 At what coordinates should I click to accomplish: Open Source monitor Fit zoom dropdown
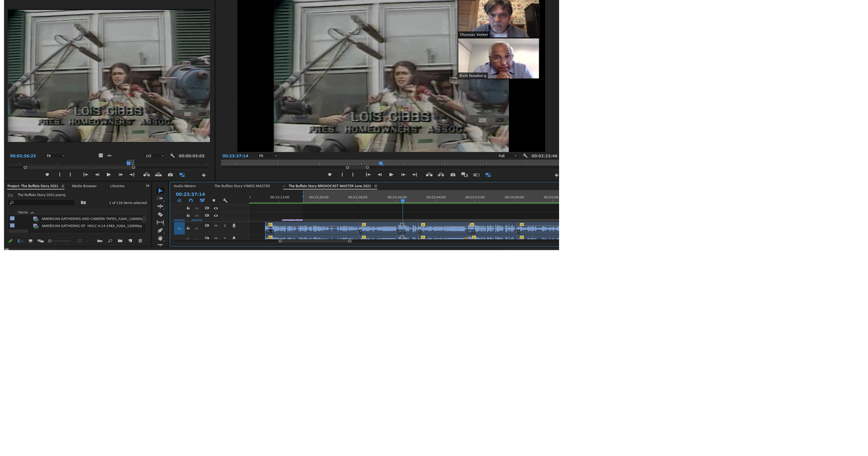pyautogui.click(x=55, y=156)
